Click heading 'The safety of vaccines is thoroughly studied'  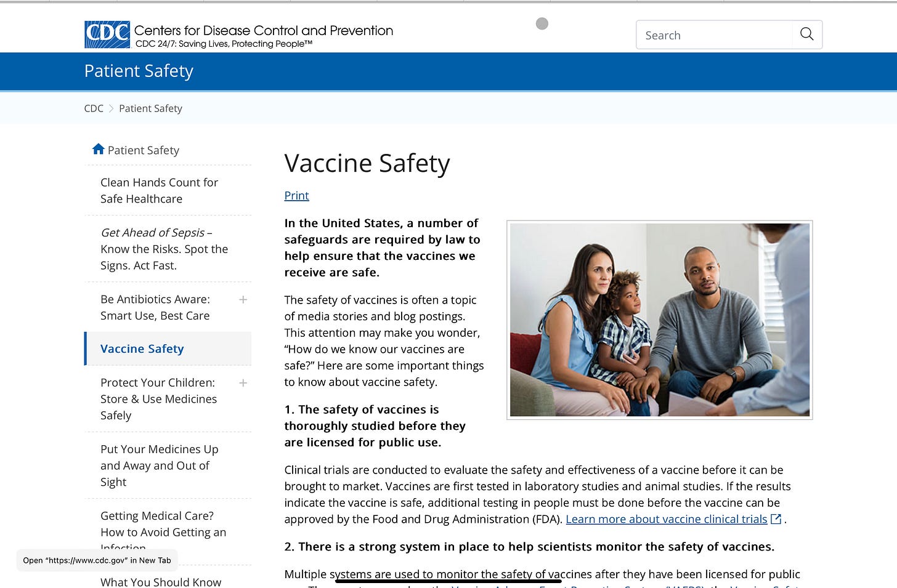(375, 425)
